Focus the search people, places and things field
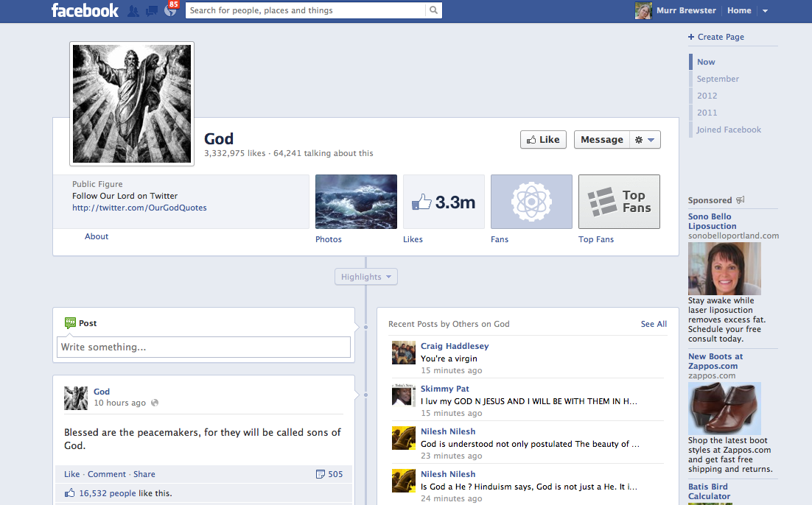 click(306, 10)
